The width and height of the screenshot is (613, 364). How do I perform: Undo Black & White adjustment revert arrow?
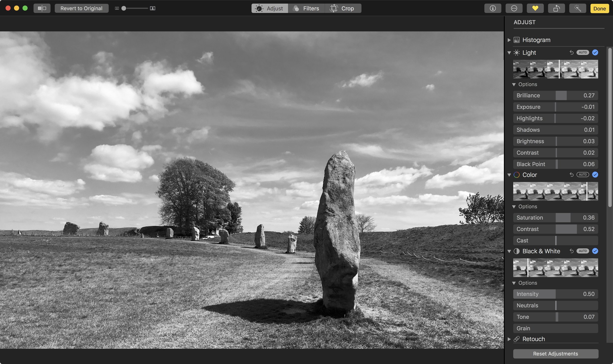(572, 251)
